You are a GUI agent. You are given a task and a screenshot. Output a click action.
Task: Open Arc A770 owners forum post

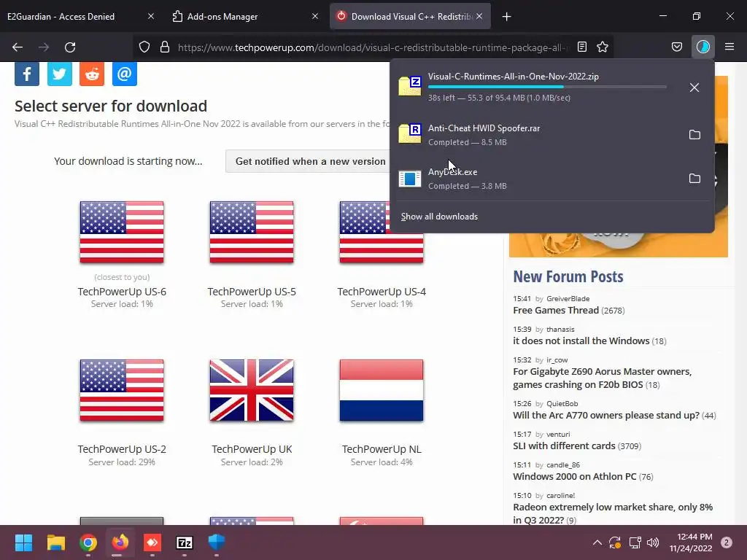tap(606, 415)
